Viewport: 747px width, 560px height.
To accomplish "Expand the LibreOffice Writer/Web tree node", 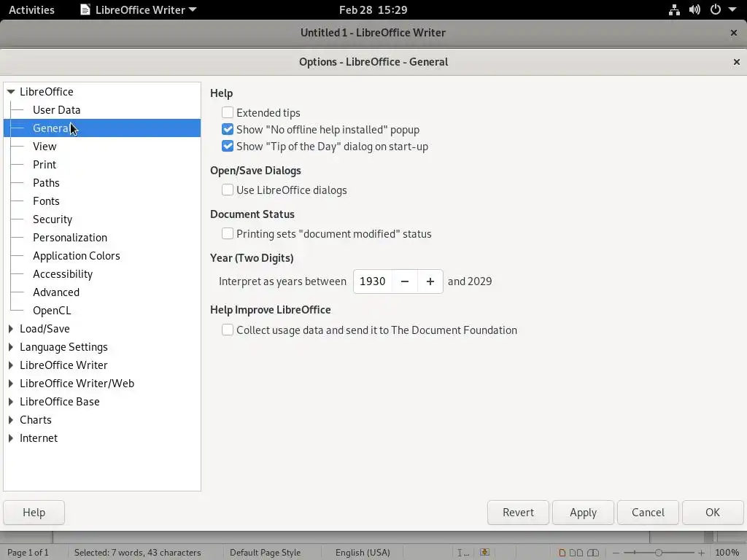I will pos(11,384).
